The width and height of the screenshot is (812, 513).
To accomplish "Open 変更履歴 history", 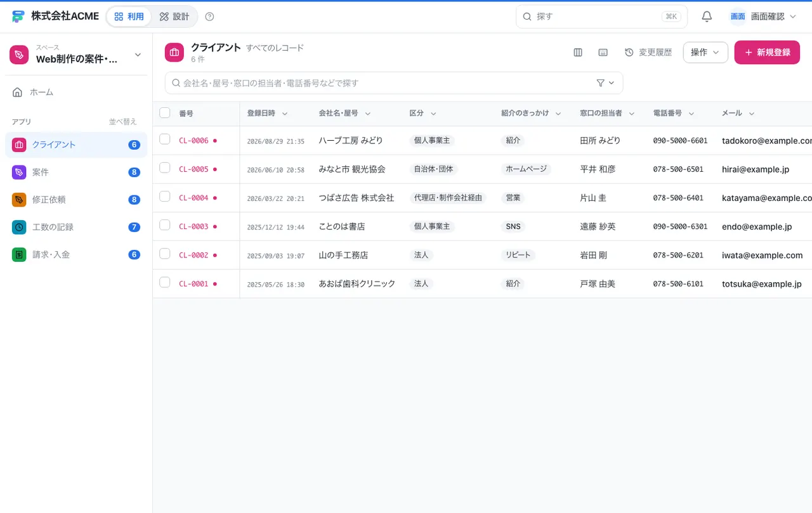I will click(648, 53).
